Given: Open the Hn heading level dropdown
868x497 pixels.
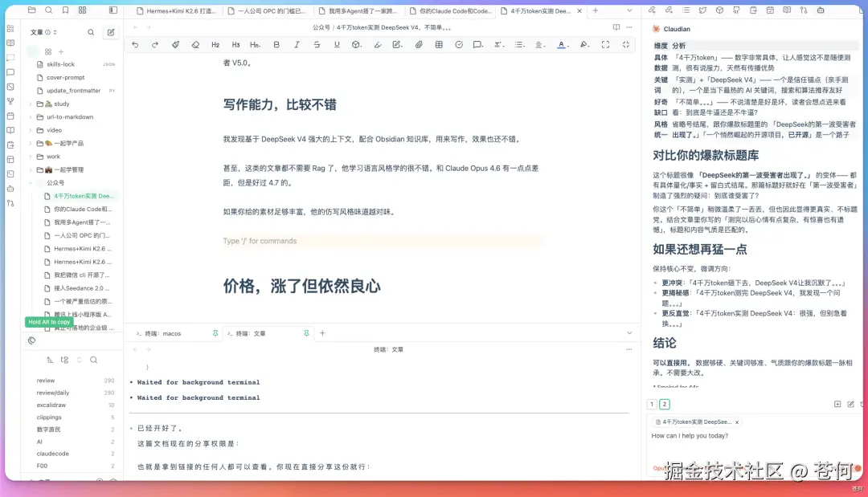Looking at the screenshot, I should pos(256,45).
